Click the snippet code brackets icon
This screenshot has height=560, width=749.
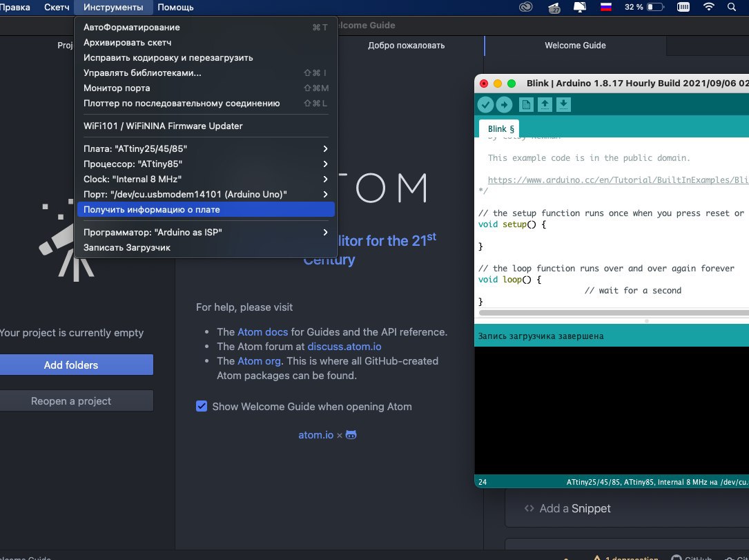click(529, 508)
